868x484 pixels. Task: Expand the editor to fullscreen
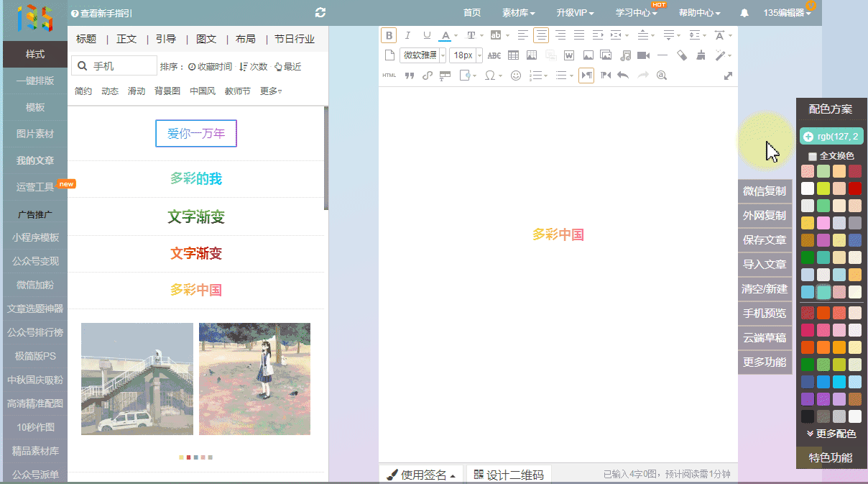[x=728, y=76]
